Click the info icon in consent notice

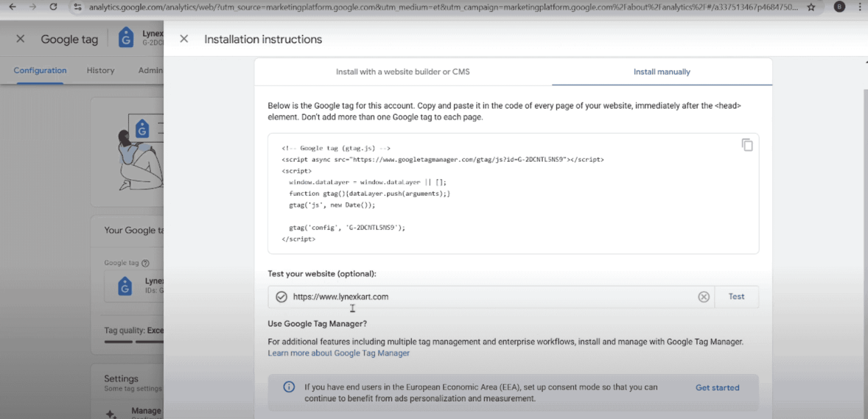pos(289,386)
